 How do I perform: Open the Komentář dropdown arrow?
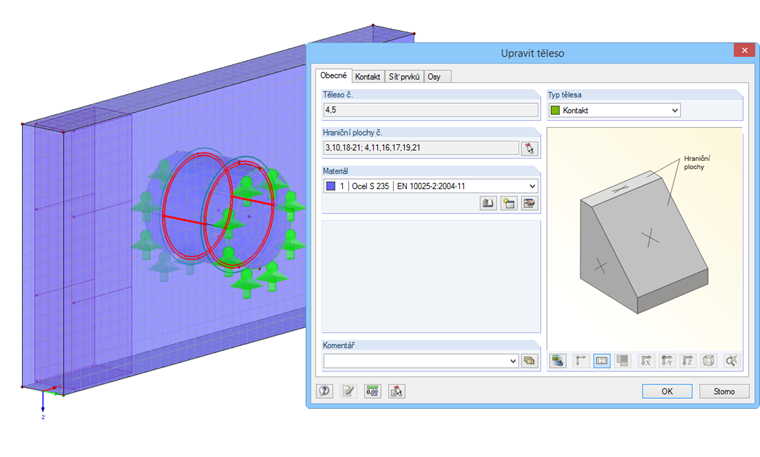(x=513, y=361)
